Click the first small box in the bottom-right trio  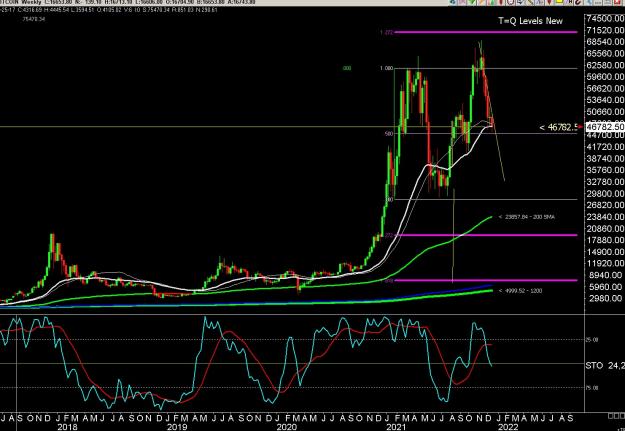[x=610, y=416]
